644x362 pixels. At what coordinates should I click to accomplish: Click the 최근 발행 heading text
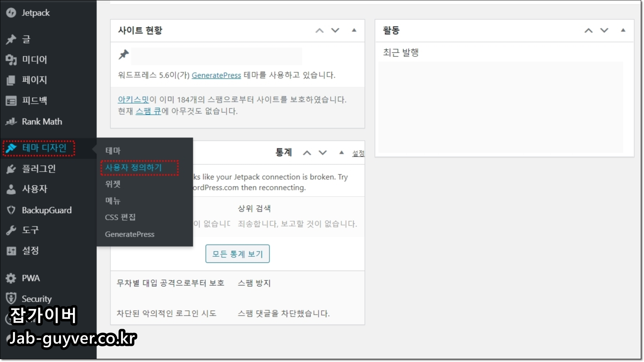point(401,53)
